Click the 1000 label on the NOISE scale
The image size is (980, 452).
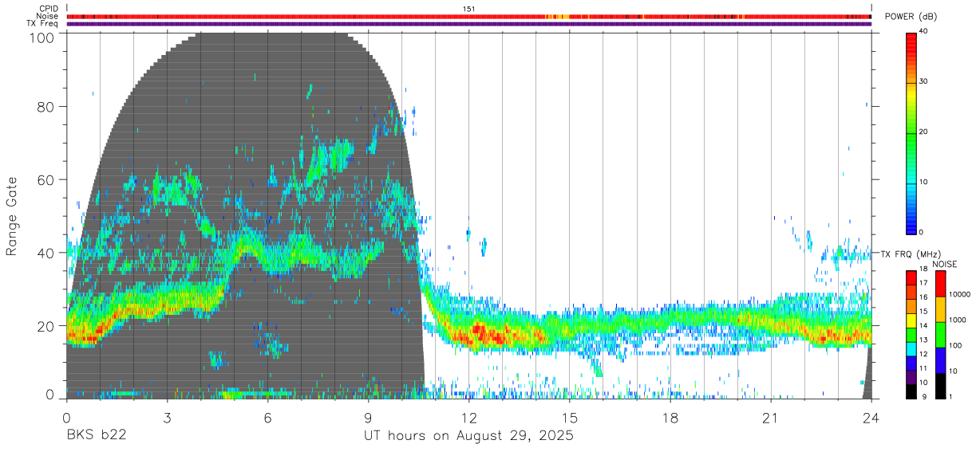[957, 320]
